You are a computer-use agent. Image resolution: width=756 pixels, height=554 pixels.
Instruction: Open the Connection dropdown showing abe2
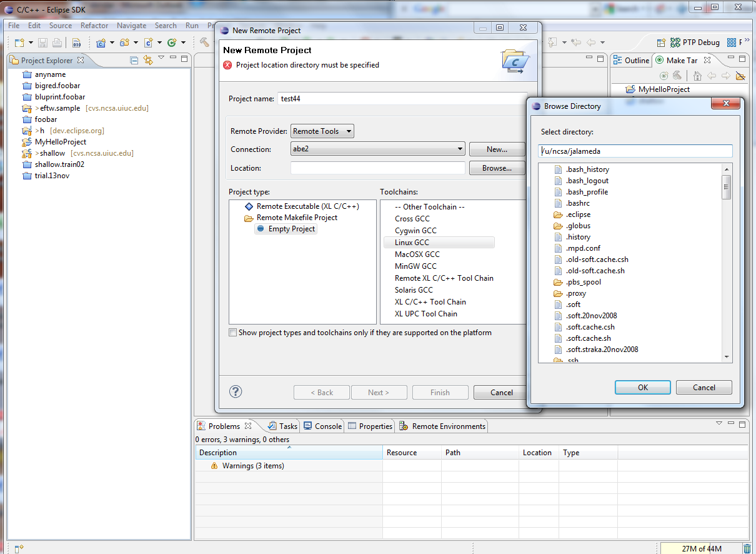(x=378, y=149)
